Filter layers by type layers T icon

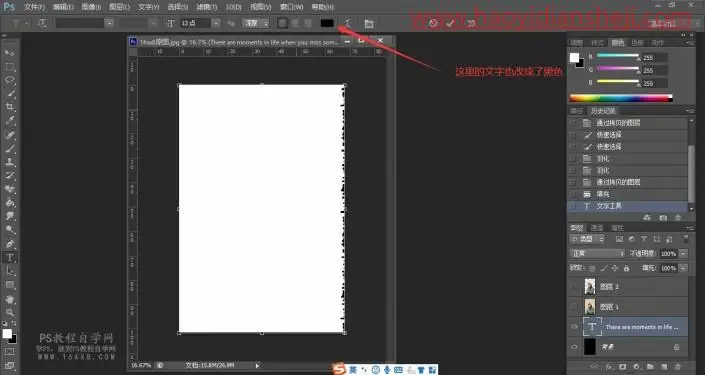tap(644, 239)
